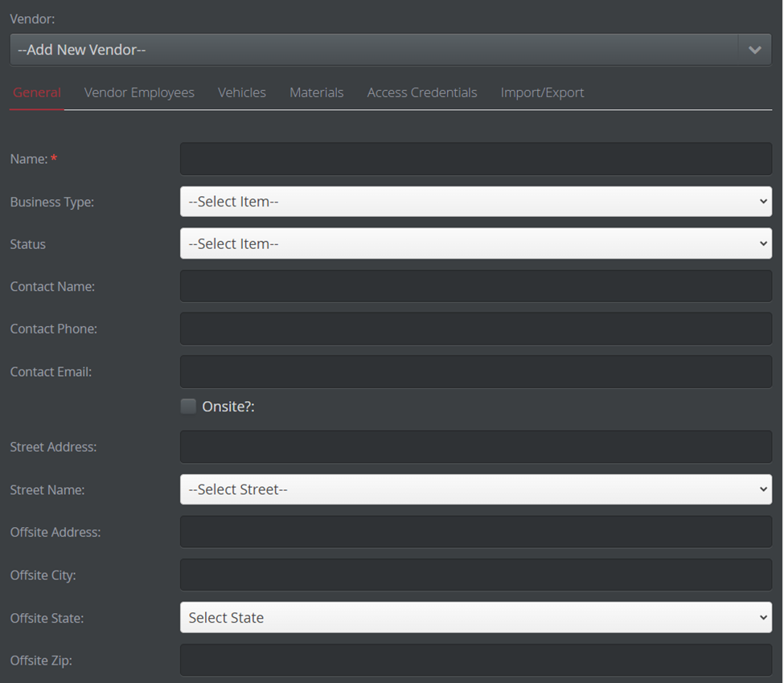Expand the Status dropdown
Image resolution: width=784 pixels, height=683 pixels.
click(x=476, y=243)
